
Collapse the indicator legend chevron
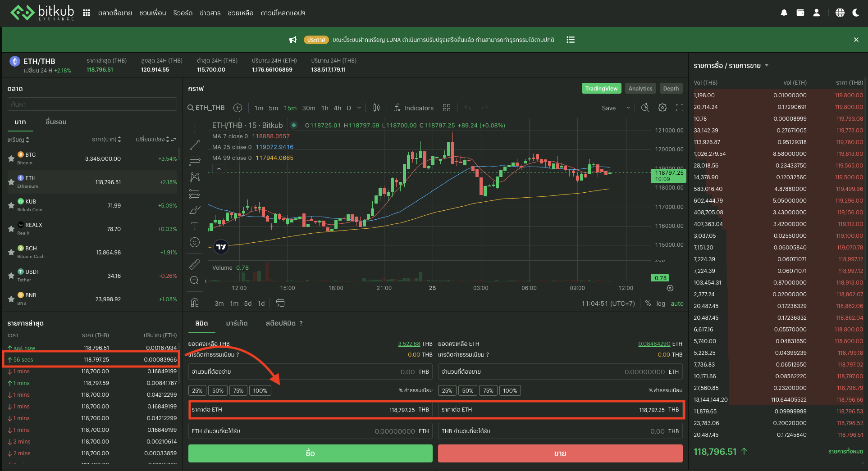219,169
